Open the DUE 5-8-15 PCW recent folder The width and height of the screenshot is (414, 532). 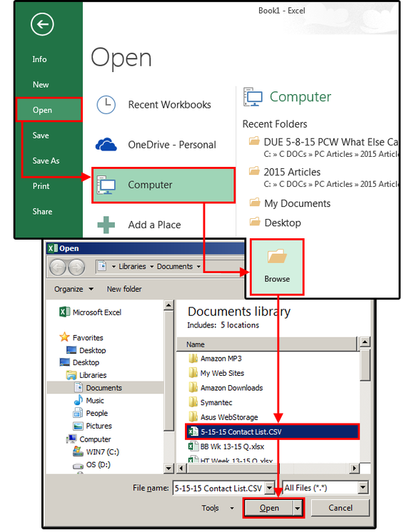(323, 147)
